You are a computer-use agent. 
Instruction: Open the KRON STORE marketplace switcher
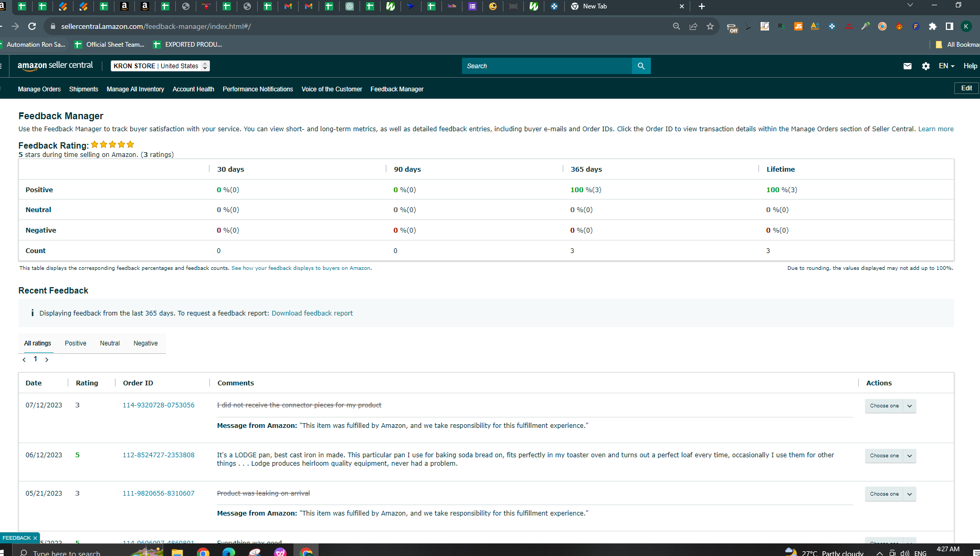(160, 66)
